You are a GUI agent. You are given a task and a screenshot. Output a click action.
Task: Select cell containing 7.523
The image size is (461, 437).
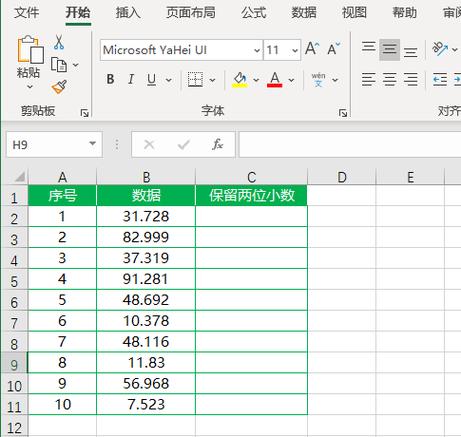click(x=146, y=404)
